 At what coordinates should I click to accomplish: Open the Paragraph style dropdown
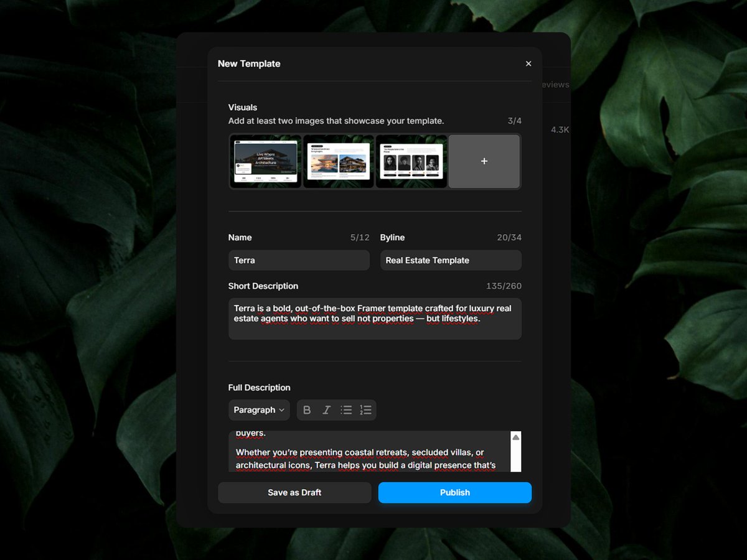[x=259, y=410]
